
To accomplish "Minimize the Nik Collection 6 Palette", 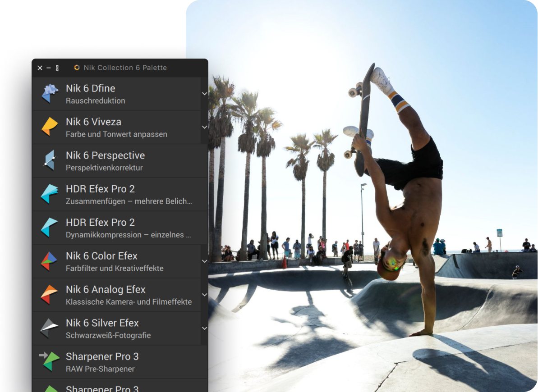I will tap(48, 68).
